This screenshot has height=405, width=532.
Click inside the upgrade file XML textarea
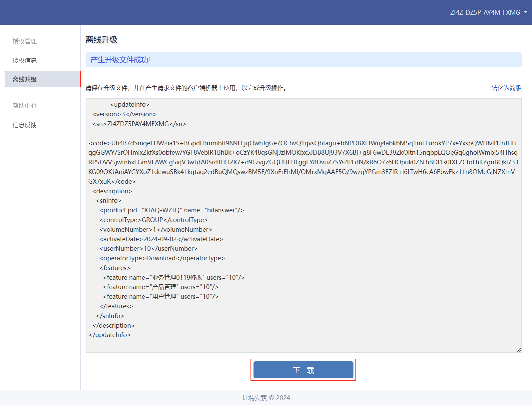(x=303, y=225)
